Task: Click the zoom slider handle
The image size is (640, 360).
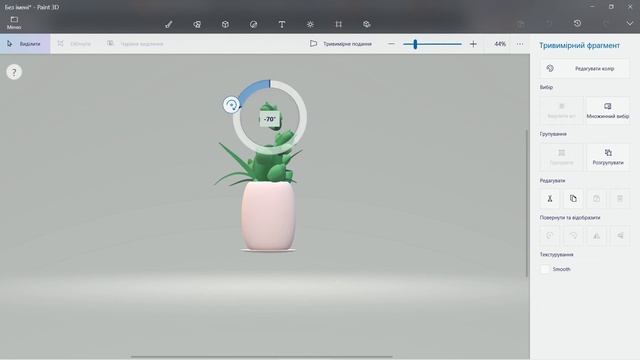Action: click(x=415, y=44)
